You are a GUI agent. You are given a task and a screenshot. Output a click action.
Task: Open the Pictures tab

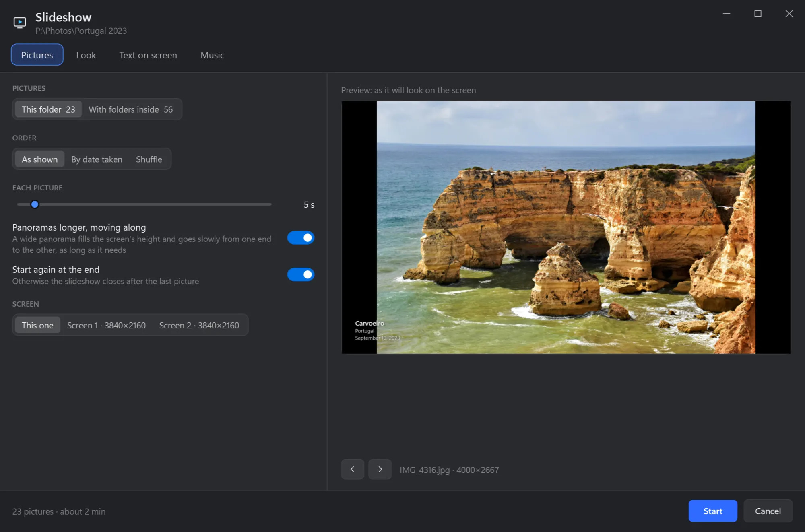[37, 55]
